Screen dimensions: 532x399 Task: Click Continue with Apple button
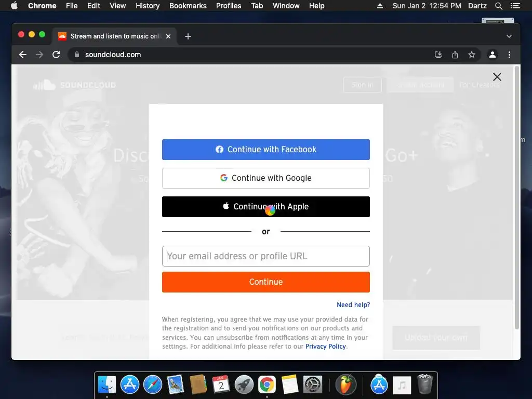[265, 207]
